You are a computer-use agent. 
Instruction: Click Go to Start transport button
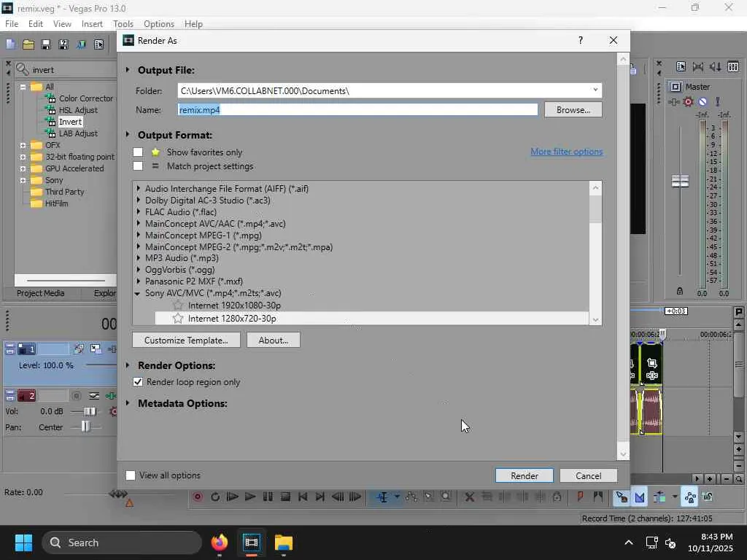(x=303, y=497)
